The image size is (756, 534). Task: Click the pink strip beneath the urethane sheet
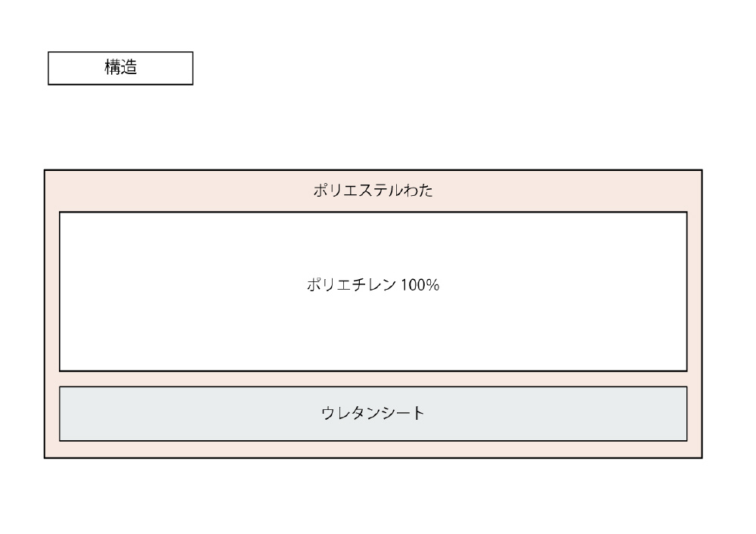point(373,449)
